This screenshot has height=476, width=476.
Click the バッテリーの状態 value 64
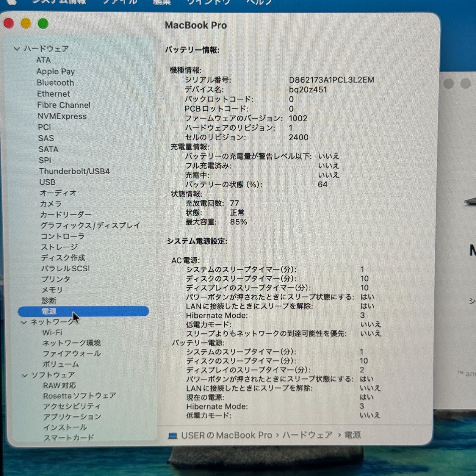[x=322, y=184]
